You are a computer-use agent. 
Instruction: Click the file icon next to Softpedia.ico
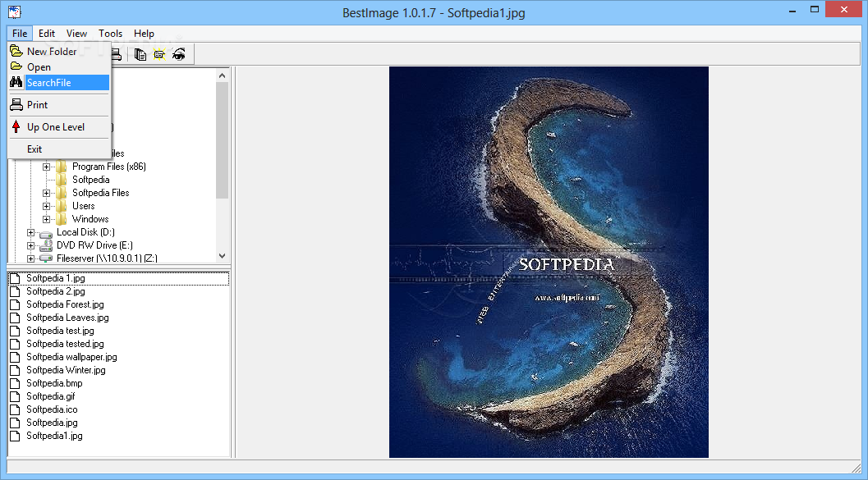click(16, 409)
